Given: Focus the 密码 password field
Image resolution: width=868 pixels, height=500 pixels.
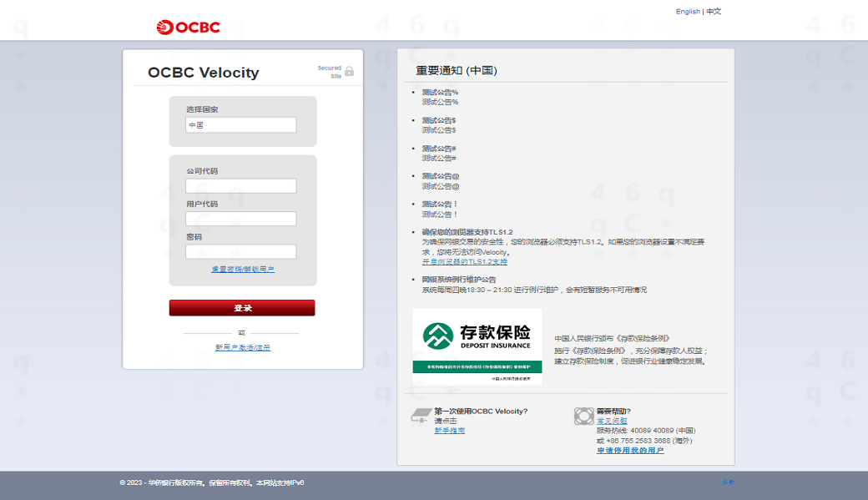Looking at the screenshot, I should pyautogui.click(x=241, y=252).
